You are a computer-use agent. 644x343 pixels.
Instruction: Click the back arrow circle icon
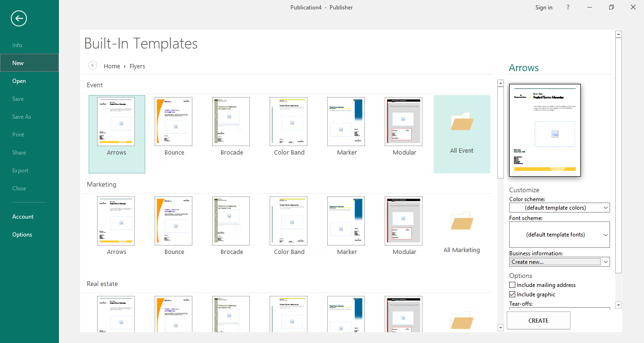click(19, 18)
